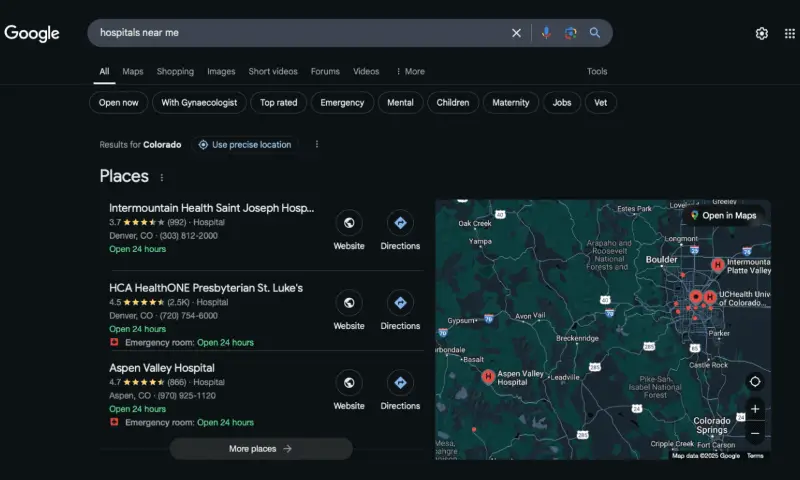Viewport: 800px width, 480px height.
Task: Click the Breckenridge label on the map
Action: [x=577, y=338]
